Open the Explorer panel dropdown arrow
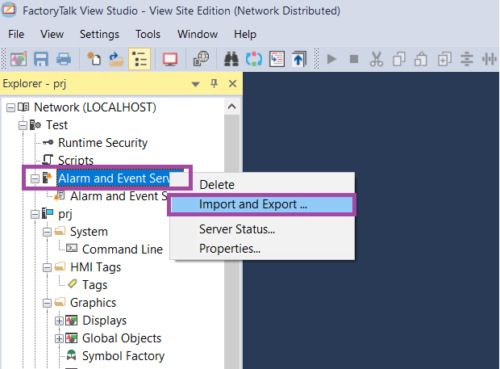 coord(196,84)
